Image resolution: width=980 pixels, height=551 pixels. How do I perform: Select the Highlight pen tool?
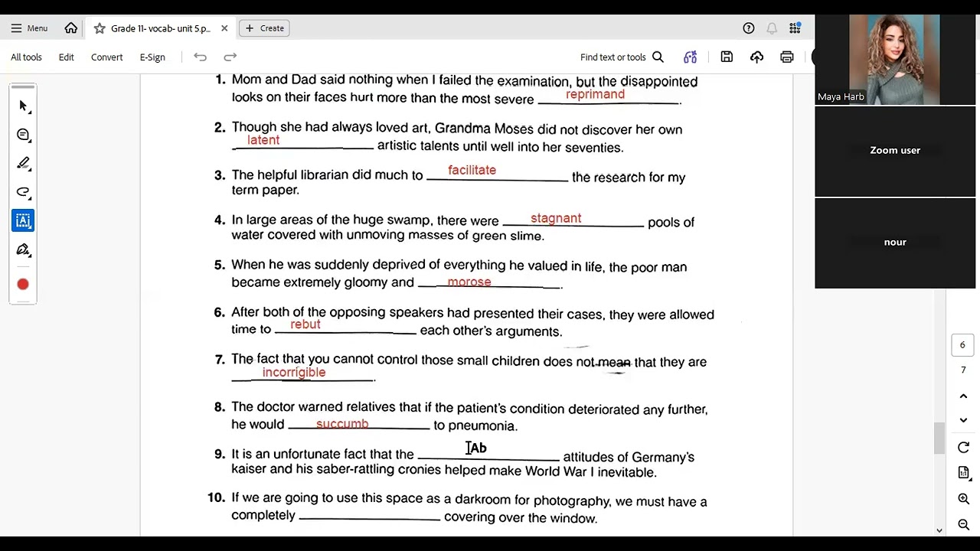click(23, 163)
